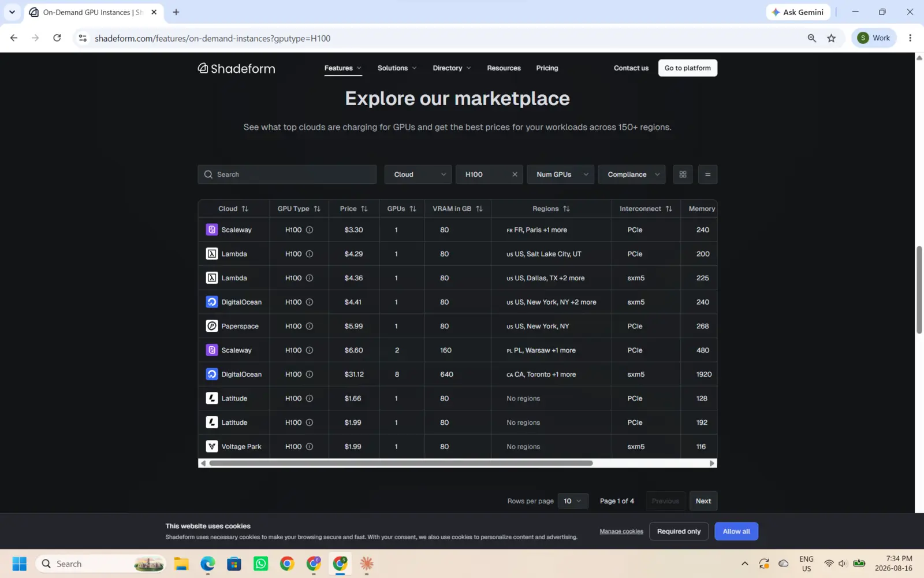View site information icon in address bar
The image size is (924, 578).
pos(83,38)
